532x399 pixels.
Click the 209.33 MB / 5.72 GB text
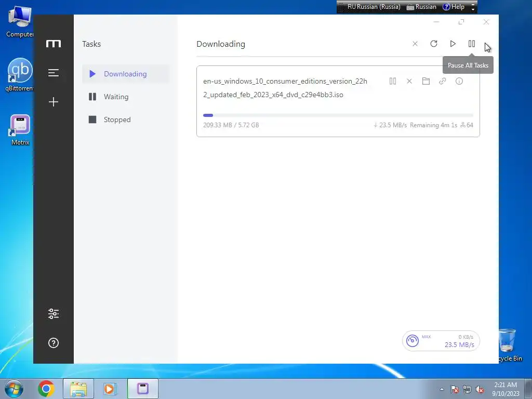(x=231, y=125)
